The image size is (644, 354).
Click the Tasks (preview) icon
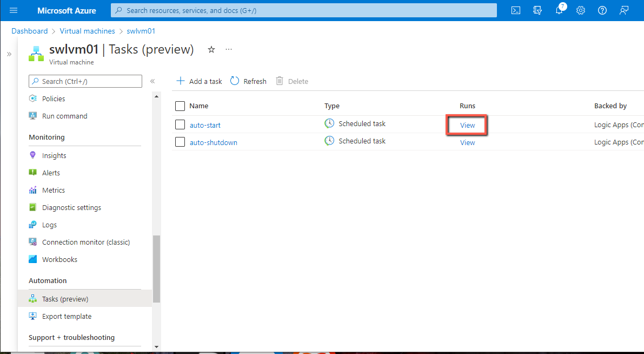click(x=33, y=298)
